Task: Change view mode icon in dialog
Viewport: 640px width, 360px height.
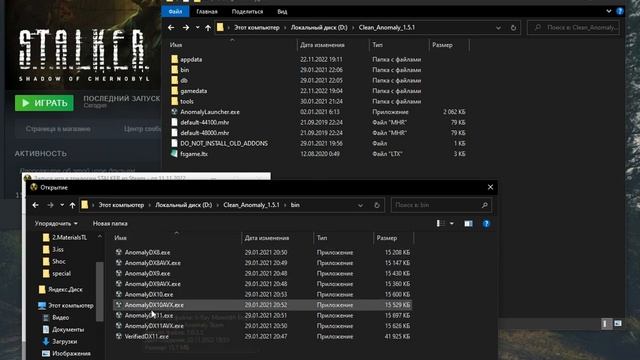Action: pos(440,223)
